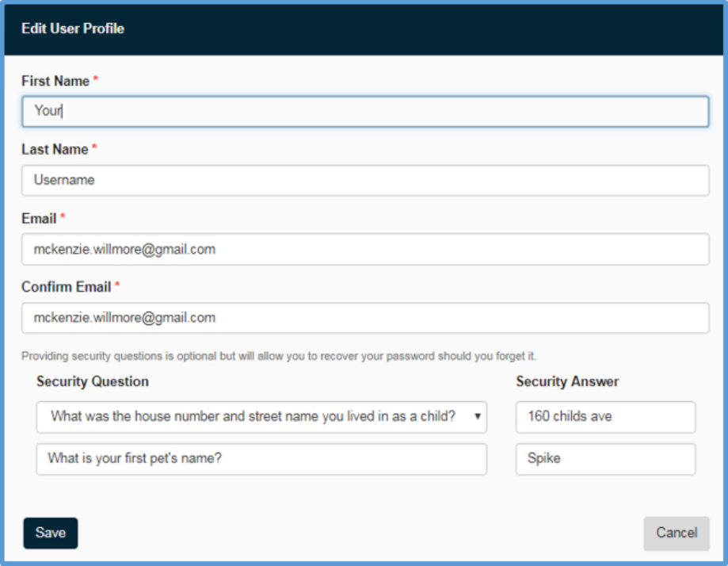Click the First Name label
The image size is (728, 566).
pyautogui.click(x=55, y=81)
